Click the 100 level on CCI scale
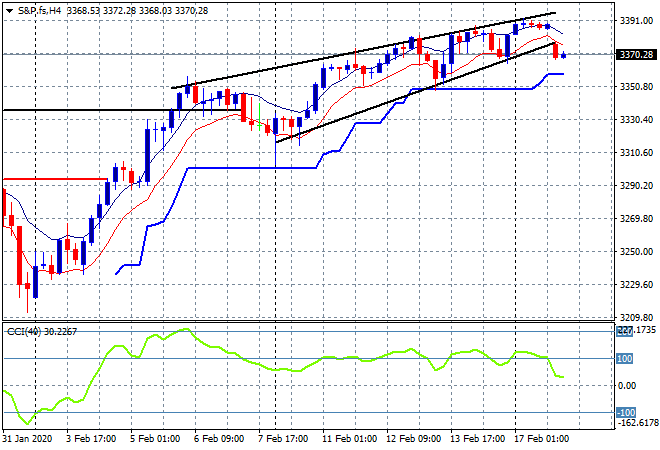660x450 pixels. click(x=627, y=358)
